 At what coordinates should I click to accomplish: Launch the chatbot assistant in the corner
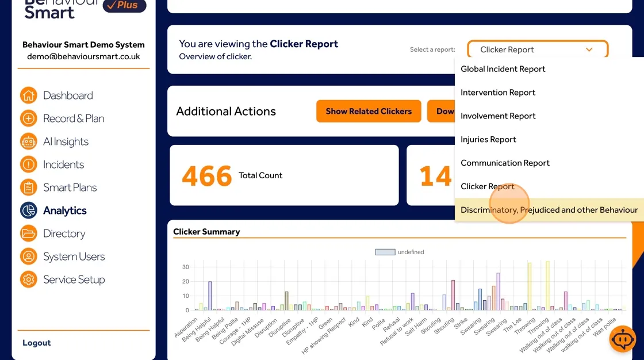pos(622,339)
